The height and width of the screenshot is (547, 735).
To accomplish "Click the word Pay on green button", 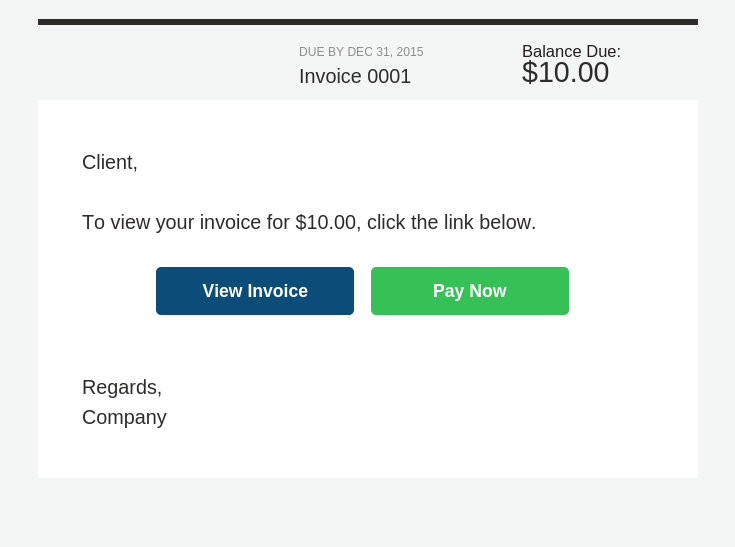I will pyautogui.click(x=449, y=292).
